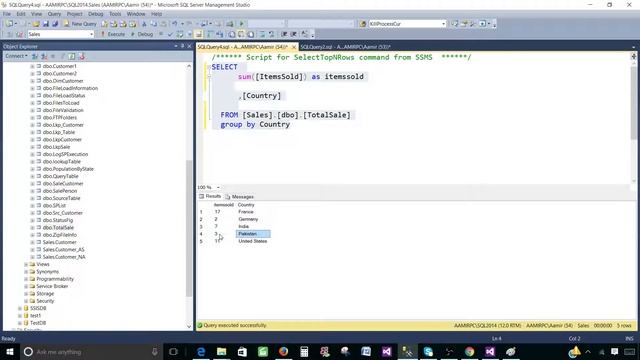This screenshot has height=360, width=640.
Task: Click the Save All icon in the toolbar
Action: point(55,24)
